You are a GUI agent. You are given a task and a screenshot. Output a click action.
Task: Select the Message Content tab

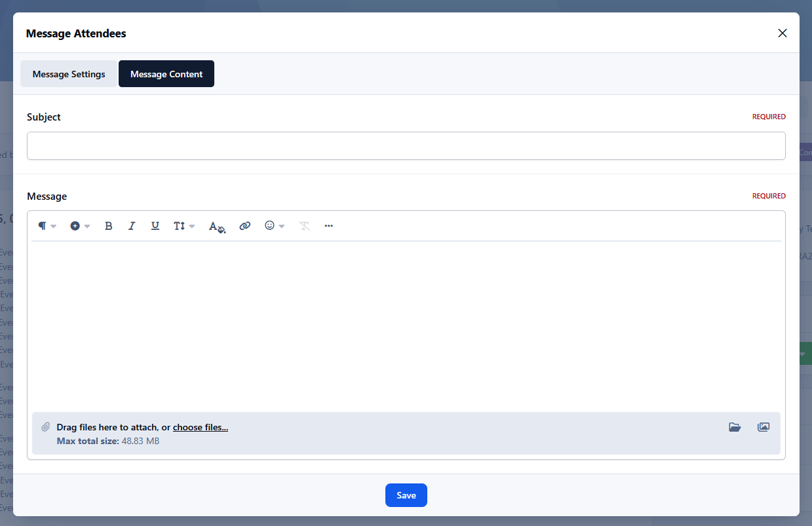pyautogui.click(x=166, y=74)
